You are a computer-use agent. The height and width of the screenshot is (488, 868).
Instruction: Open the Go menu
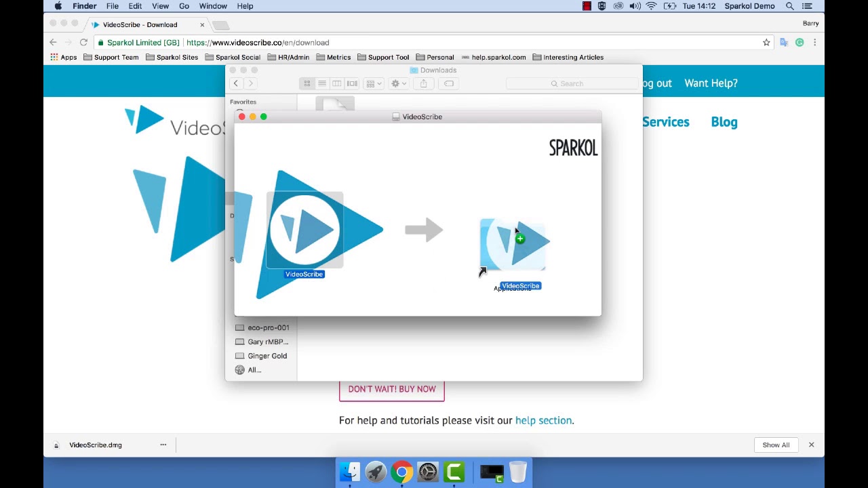point(184,6)
